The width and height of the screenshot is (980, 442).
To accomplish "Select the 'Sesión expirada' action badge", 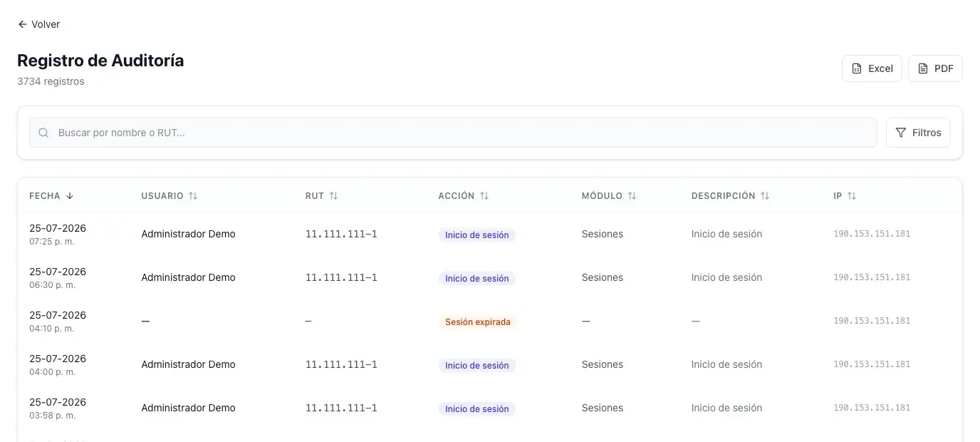I will click(x=478, y=322).
